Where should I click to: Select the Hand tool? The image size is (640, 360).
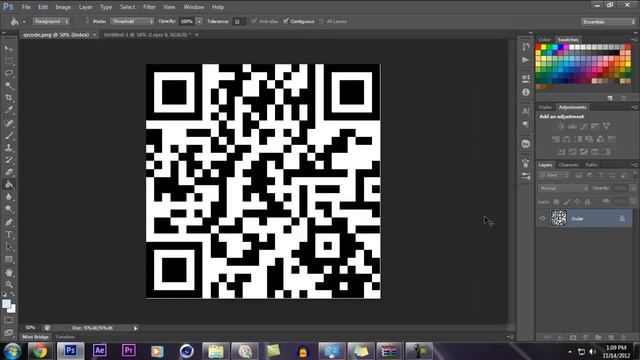click(x=9, y=272)
